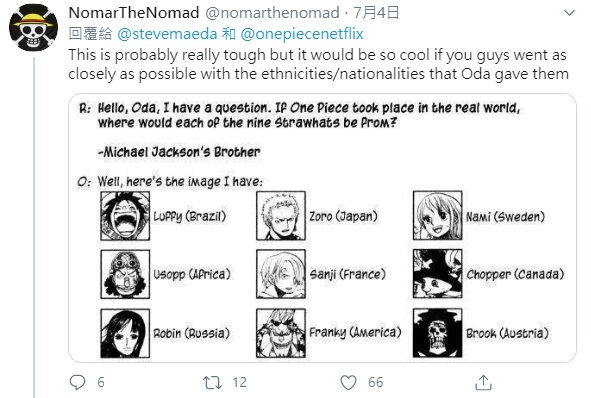Open the share upload icon
Viewport: 591px width, 398px height.
click(483, 382)
